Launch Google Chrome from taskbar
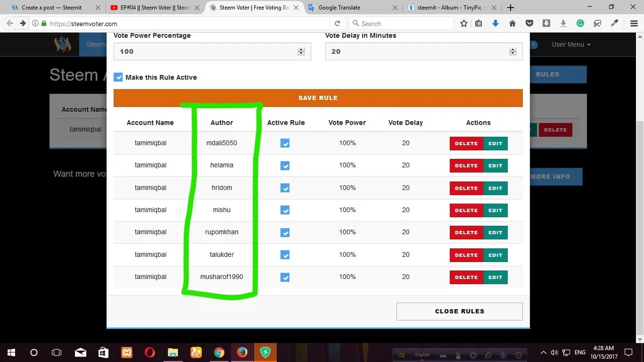 coord(219,352)
